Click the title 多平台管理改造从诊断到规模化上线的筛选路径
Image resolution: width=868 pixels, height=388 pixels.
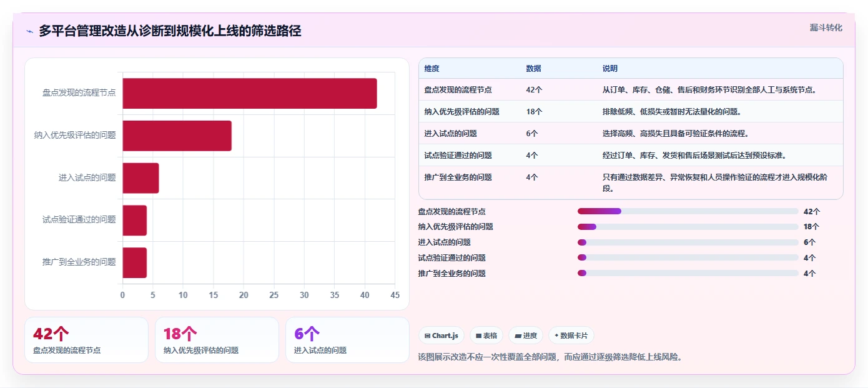pos(170,31)
